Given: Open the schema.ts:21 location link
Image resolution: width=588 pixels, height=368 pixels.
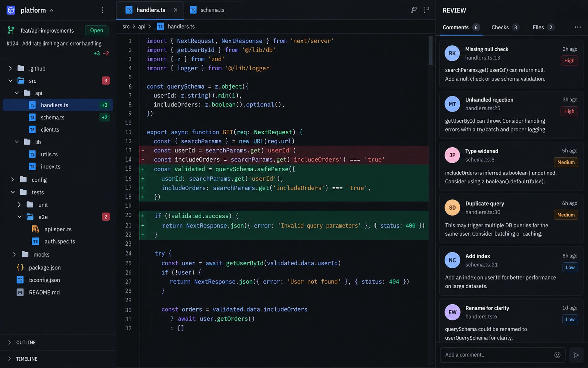Looking at the screenshot, I should [481, 265].
